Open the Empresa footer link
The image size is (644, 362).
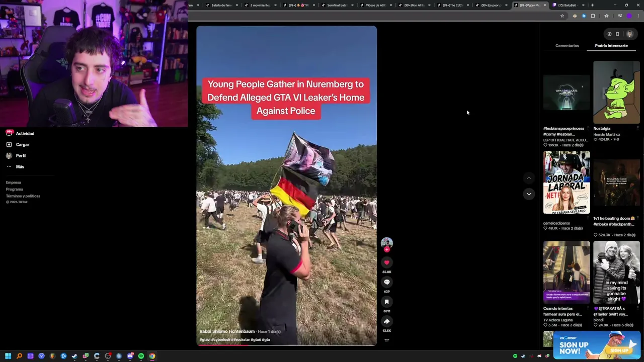14,183
